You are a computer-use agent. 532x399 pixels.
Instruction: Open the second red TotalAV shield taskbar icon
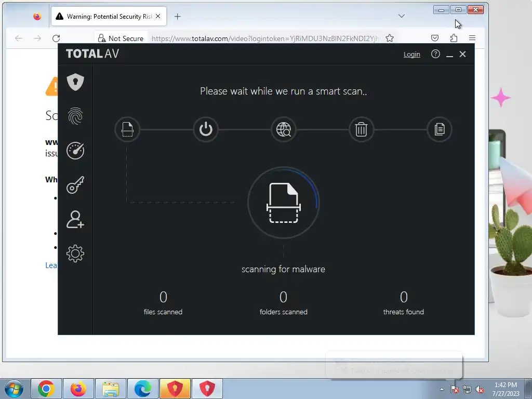207,389
